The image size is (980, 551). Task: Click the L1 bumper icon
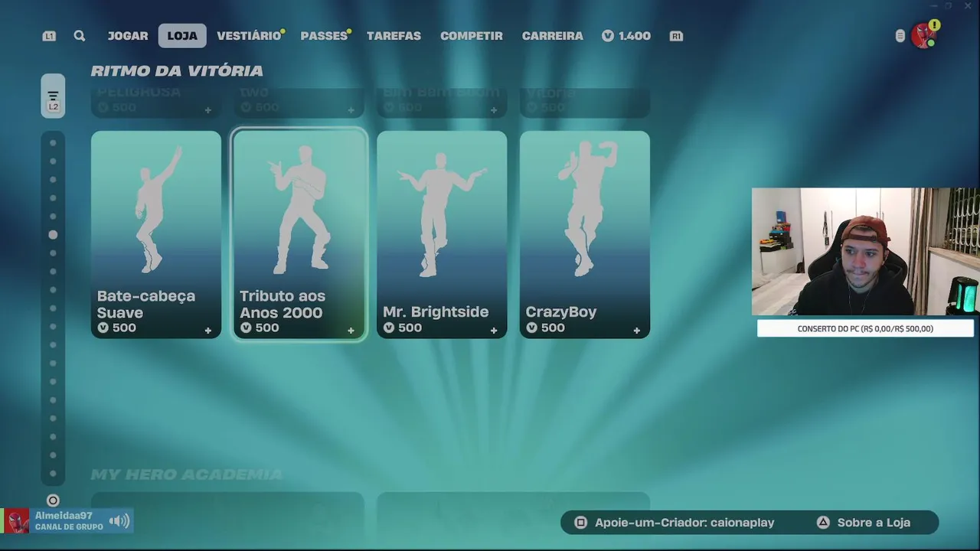point(49,36)
